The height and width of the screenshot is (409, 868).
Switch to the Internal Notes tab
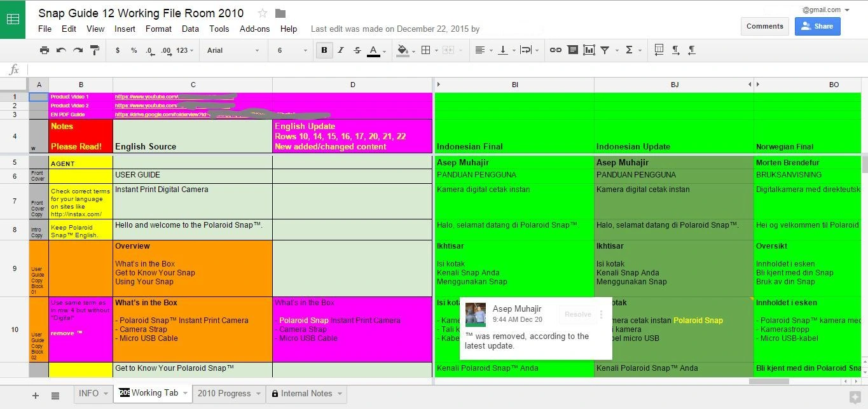307,393
